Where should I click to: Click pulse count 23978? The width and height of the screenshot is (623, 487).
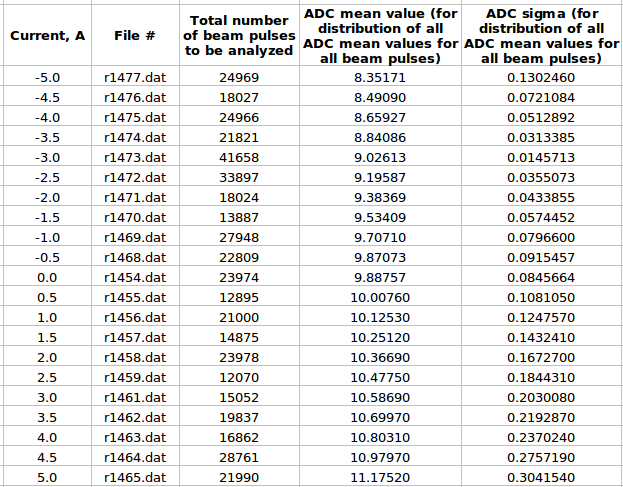pyautogui.click(x=239, y=358)
